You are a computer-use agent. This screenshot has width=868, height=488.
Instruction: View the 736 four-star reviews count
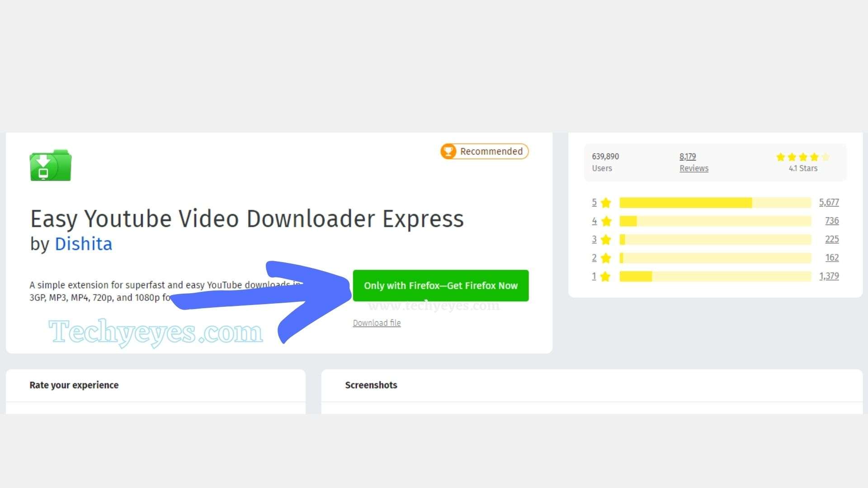pos(832,221)
